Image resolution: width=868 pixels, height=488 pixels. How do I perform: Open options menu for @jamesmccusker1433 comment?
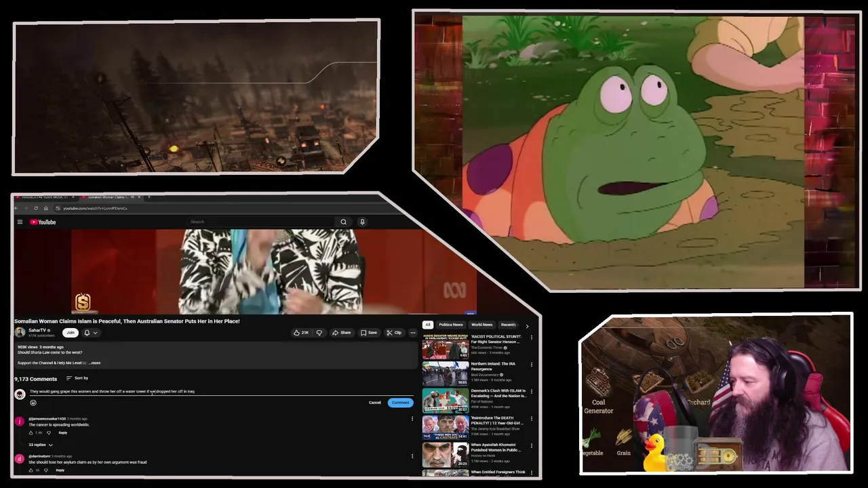click(412, 419)
